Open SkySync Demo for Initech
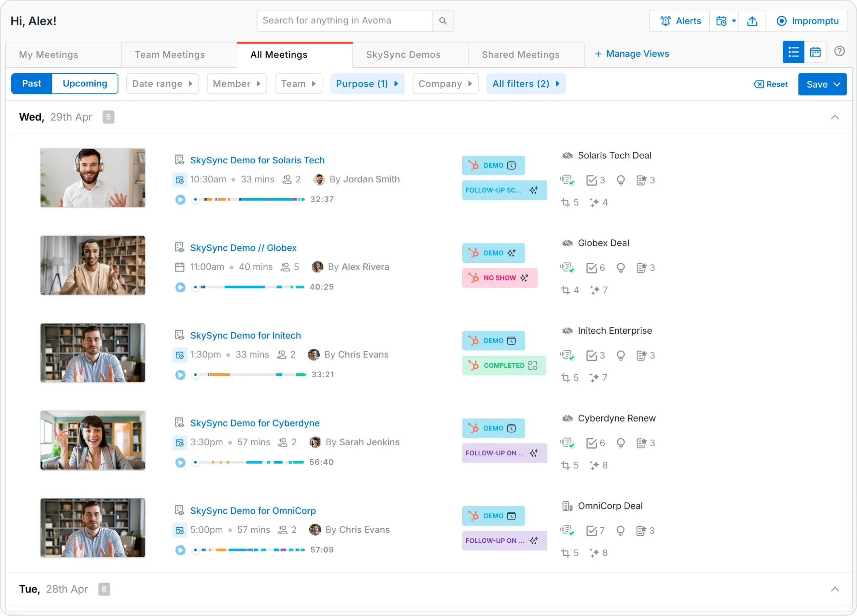The image size is (857, 616). (x=246, y=335)
